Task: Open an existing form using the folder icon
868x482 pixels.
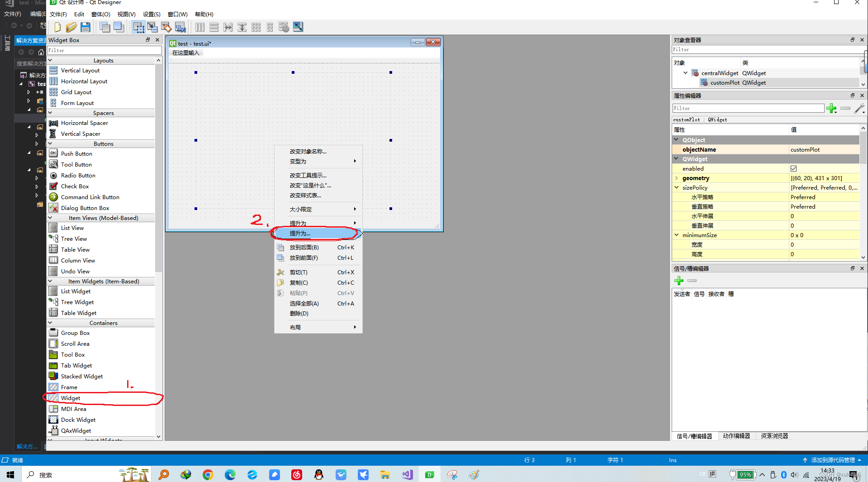Action: 71,27
